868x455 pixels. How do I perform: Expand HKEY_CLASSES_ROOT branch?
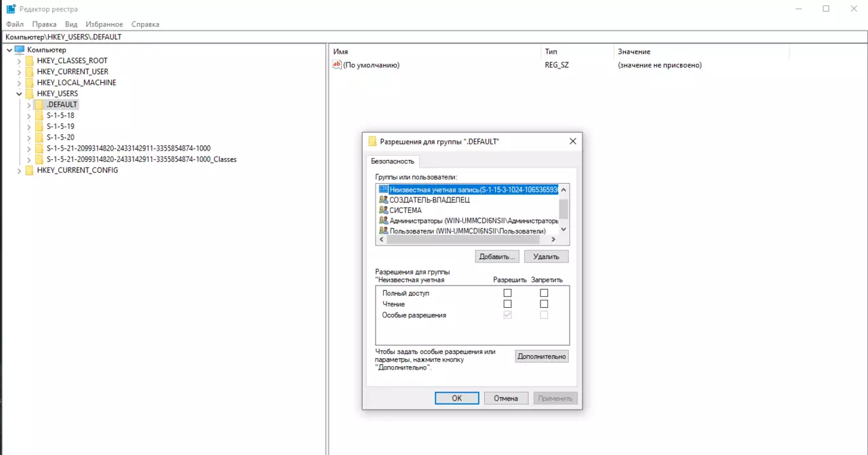(19, 61)
